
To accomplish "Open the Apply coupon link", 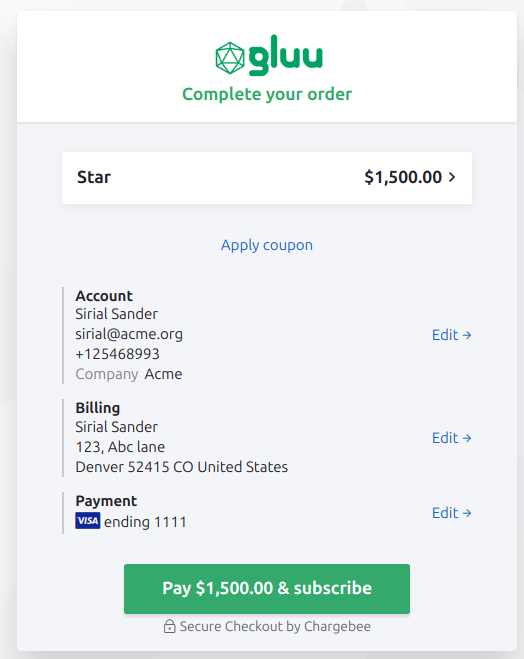I will point(267,245).
